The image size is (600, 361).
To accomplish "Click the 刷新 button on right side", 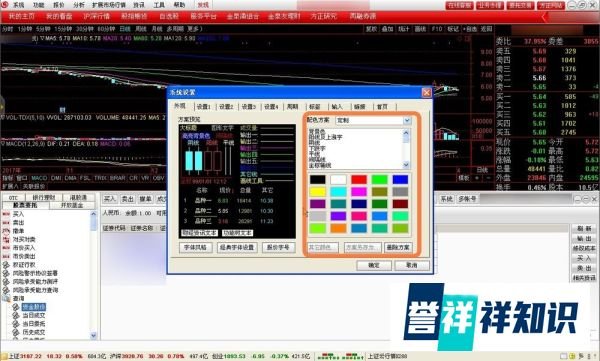I will (584, 229).
